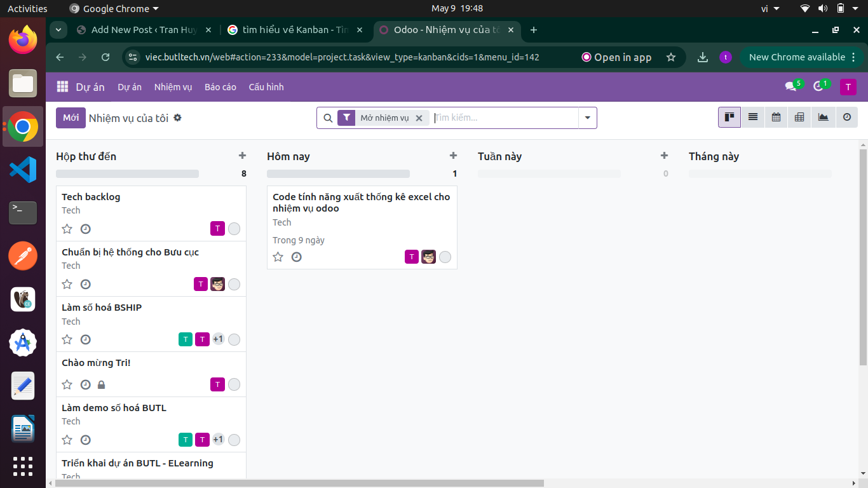The image size is (868, 488).
Task: Star the Làm demo số hoá BUTL task
Action: (67, 440)
